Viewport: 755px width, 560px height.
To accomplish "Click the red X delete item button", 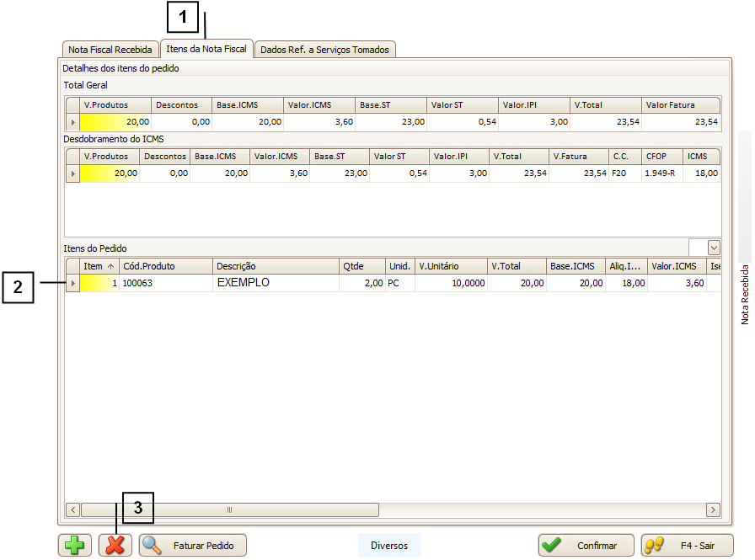I will pyautogui.click(x=115, y=546).
